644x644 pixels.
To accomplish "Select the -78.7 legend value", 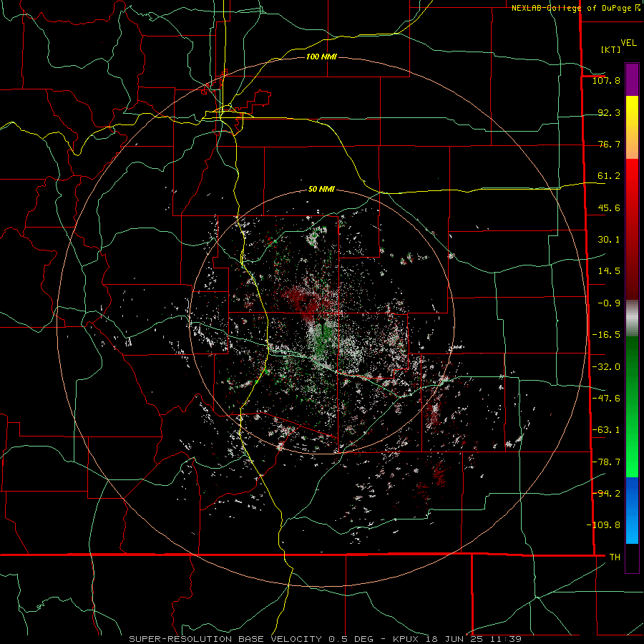I will pyautogui.click(x=606, y=462).
